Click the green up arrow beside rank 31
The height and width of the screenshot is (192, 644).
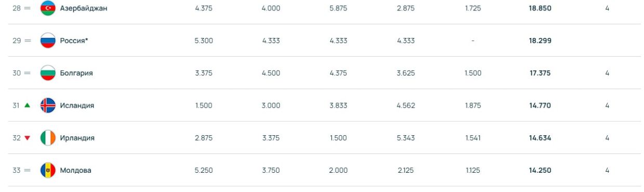(28, 105)
